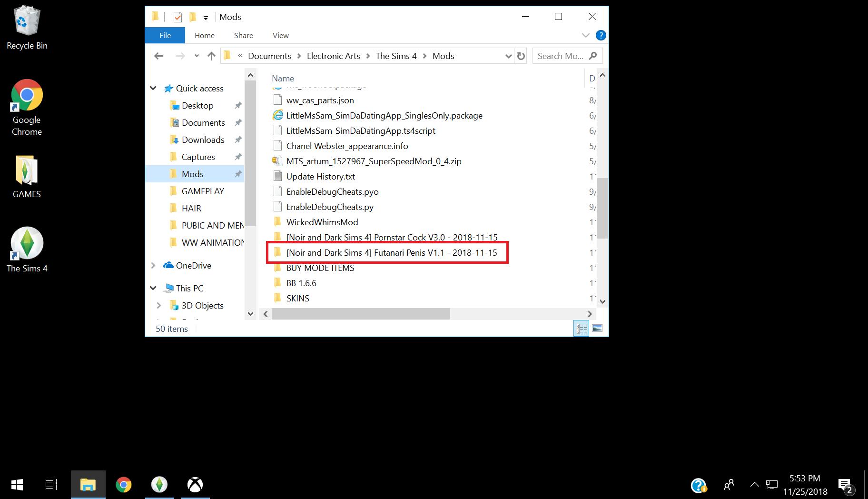868x499 pixels.
Task: Select the Update History.txt file icon
Action: tap(277, 176)
